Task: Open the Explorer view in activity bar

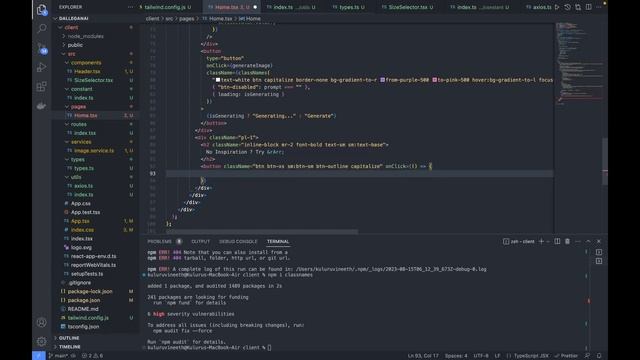Action: [42, 9]
